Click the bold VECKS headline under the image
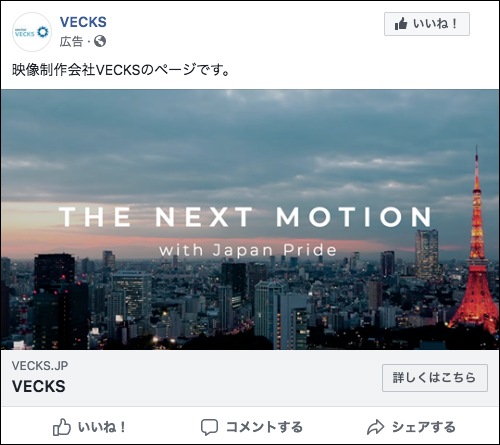Image resolution: width=500 pixels, height=445 pixels. [39, 386]
